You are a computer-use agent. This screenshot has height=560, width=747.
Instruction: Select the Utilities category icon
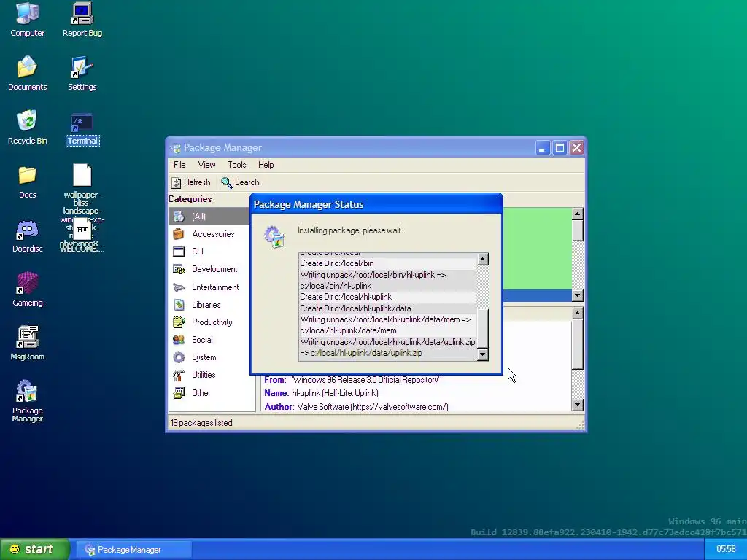179,375
